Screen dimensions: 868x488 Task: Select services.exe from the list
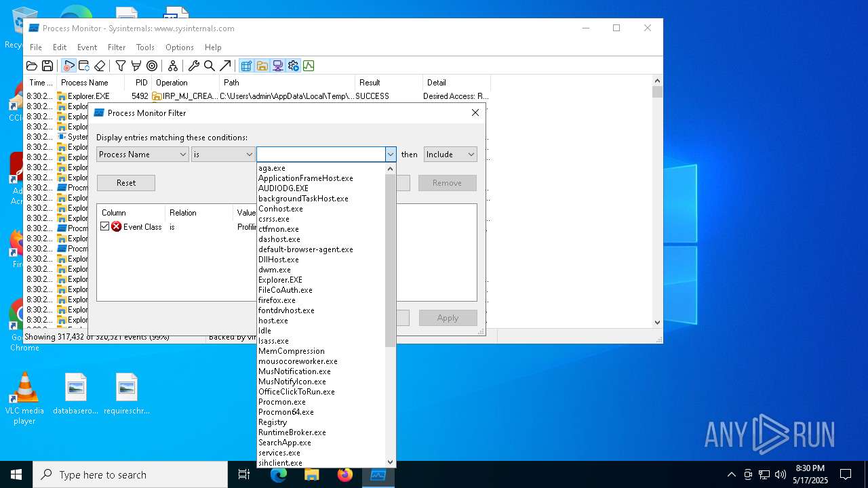pyautogui.click(x=321, y=453)
